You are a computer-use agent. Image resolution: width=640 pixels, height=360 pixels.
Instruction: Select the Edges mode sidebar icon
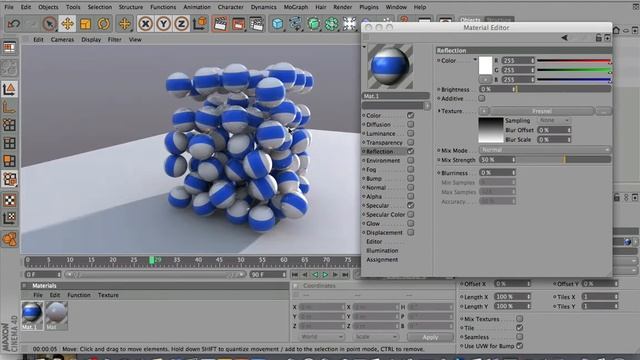coord(9,143)
